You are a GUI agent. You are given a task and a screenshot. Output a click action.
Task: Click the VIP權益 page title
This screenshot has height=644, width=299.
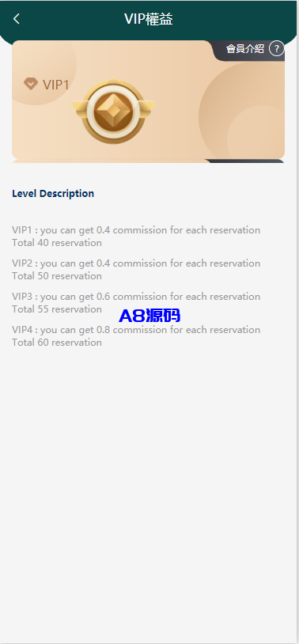[x=149, y=19]
